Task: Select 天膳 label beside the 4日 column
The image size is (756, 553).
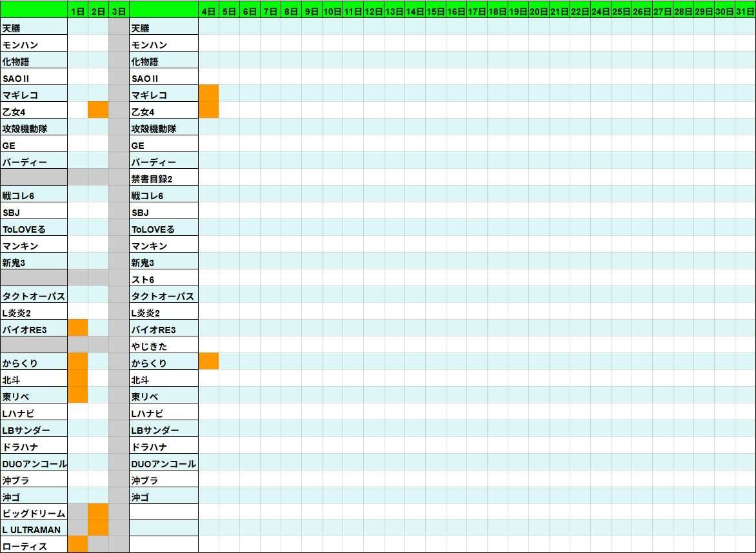Action: pos(164,26)
